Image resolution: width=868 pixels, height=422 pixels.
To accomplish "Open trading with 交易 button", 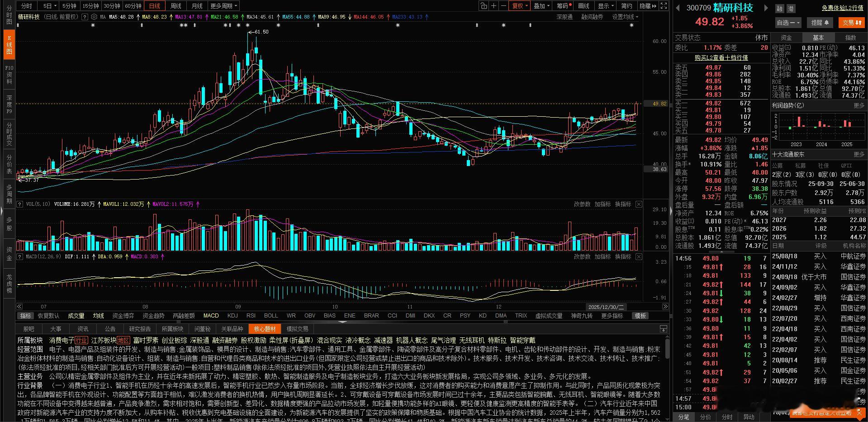I will point(851,23).
